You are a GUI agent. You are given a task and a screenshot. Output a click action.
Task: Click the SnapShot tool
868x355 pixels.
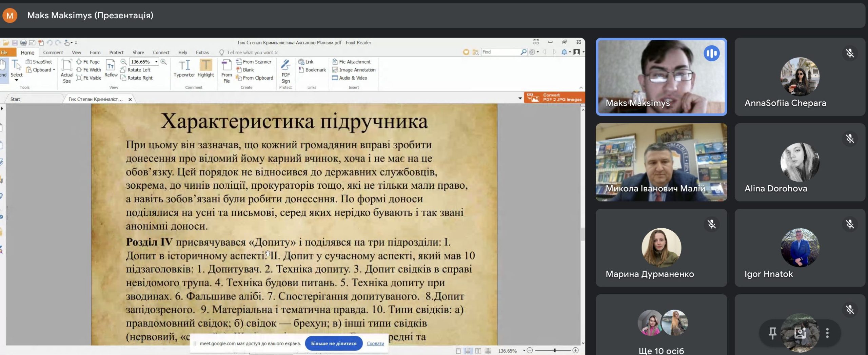(x=39, y=62)
